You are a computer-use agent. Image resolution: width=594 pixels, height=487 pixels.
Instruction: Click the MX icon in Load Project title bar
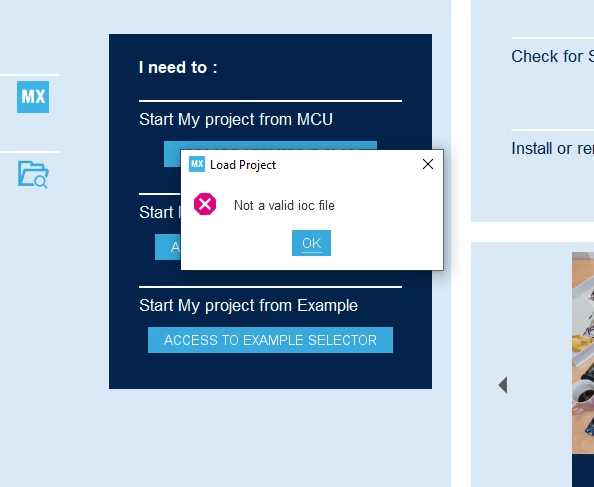click(197, 164)
